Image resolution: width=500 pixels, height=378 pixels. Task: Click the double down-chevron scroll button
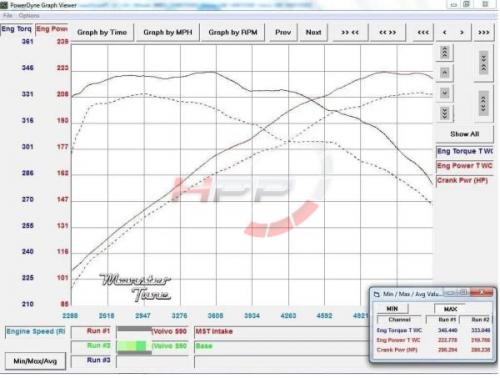(444, 113)
